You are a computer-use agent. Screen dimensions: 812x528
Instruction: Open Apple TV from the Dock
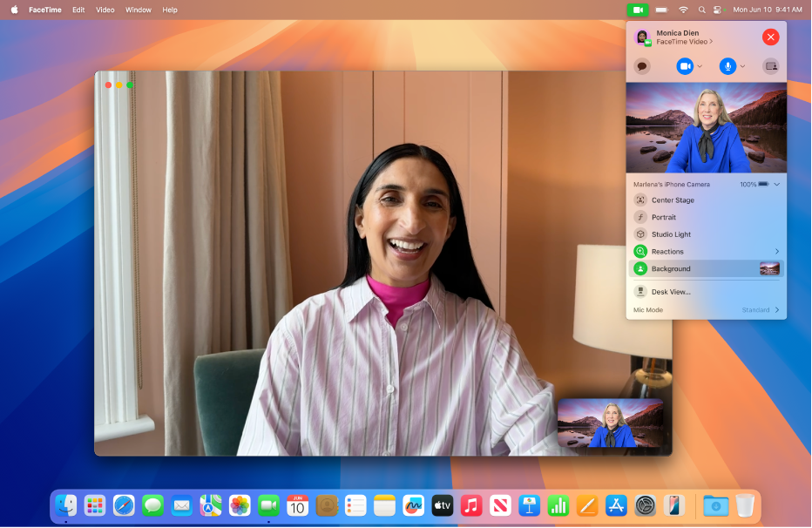tap(443, 505)
